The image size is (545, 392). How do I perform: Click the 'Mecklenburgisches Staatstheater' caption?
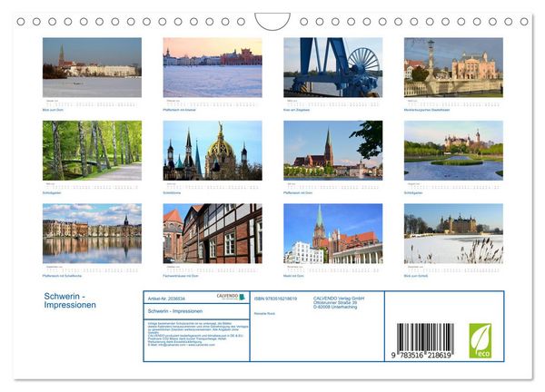tap(427, 110)
